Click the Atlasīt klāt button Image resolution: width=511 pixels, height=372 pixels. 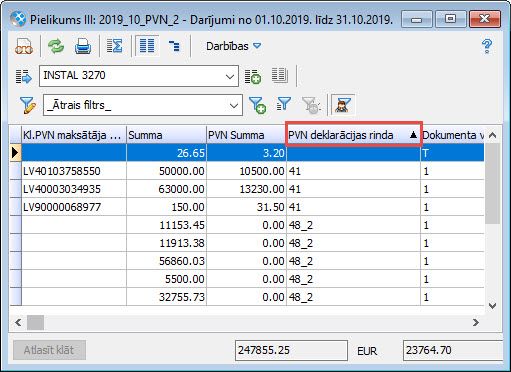point(49,350)
